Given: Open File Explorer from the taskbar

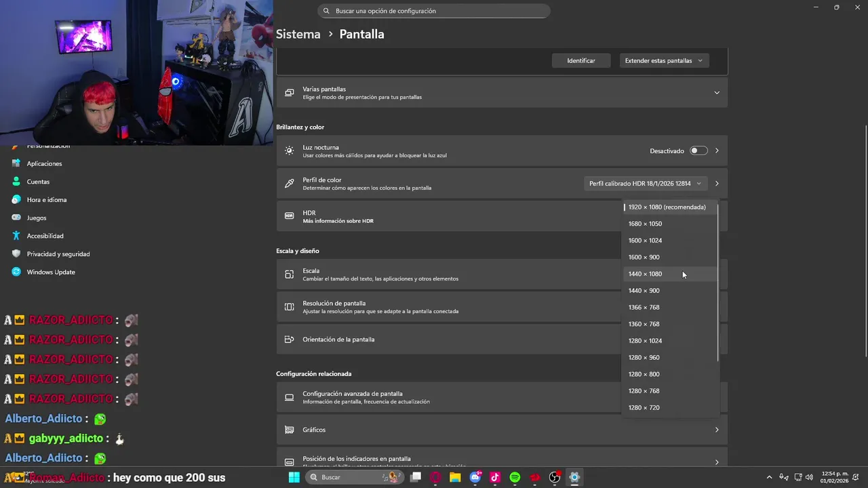Looking at the screenshot, I should point(455,477).
